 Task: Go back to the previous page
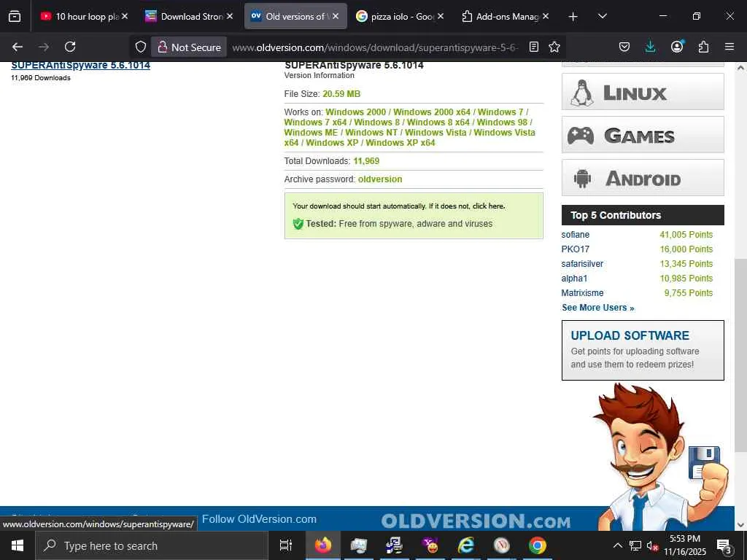coord(18,47)
